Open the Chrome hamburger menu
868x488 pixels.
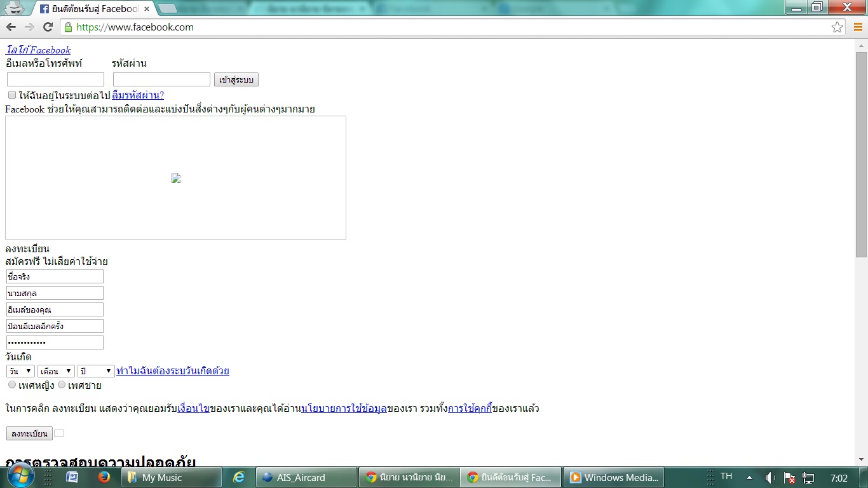pos(858,27)
